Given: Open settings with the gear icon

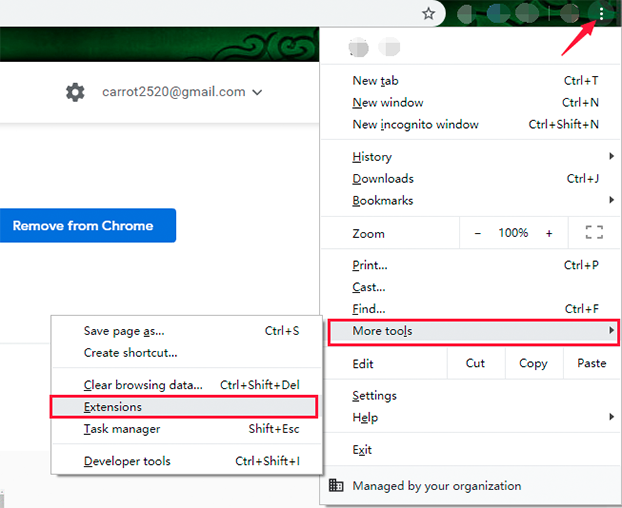Looking at the screenshot, I should click(x=75, y=92).
